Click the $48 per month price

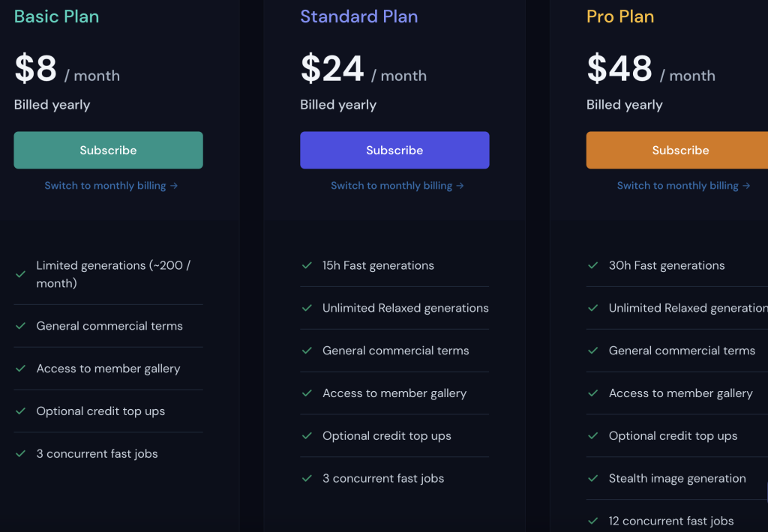coord(651,69)
